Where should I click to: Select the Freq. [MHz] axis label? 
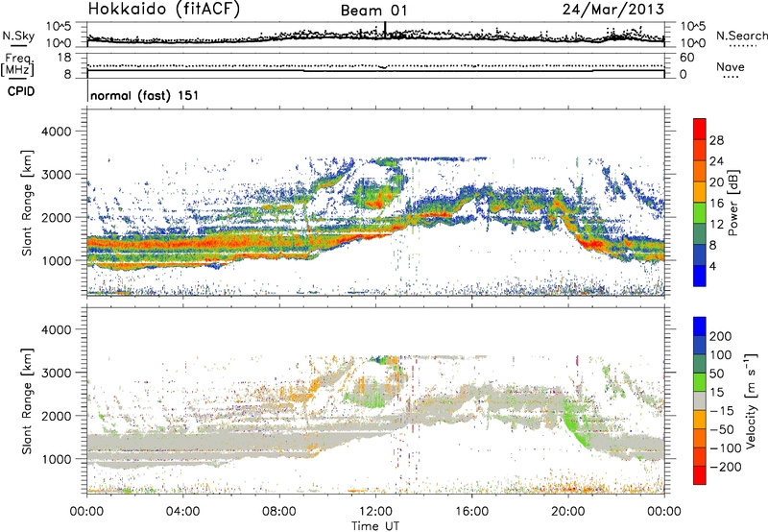click(x=18, y=65)
